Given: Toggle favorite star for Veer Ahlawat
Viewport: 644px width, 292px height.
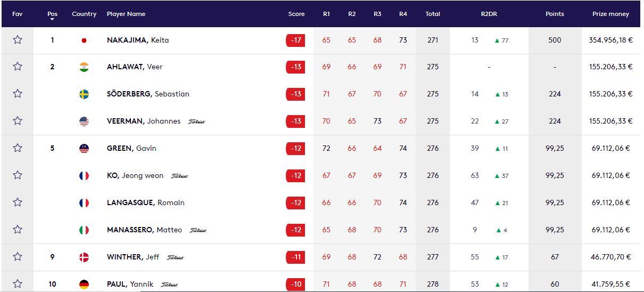Looking at the screenshot, I should (18, 67).
